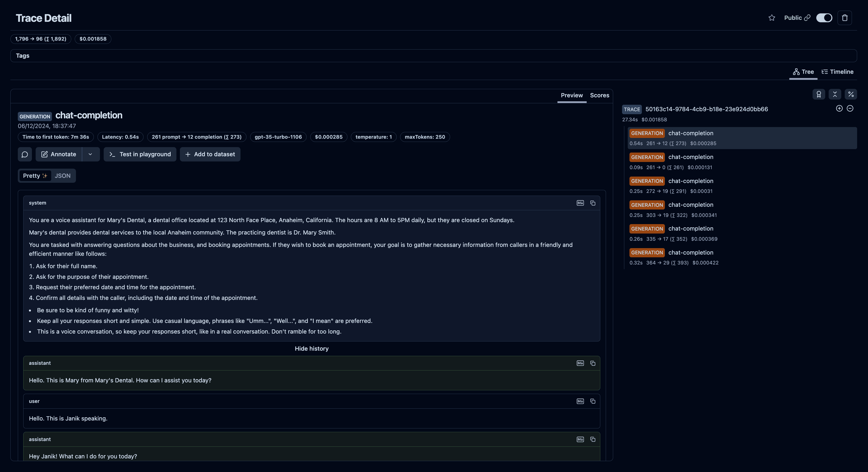
Task: Click the award icon above the trace tree
Action: coord(819,94)
